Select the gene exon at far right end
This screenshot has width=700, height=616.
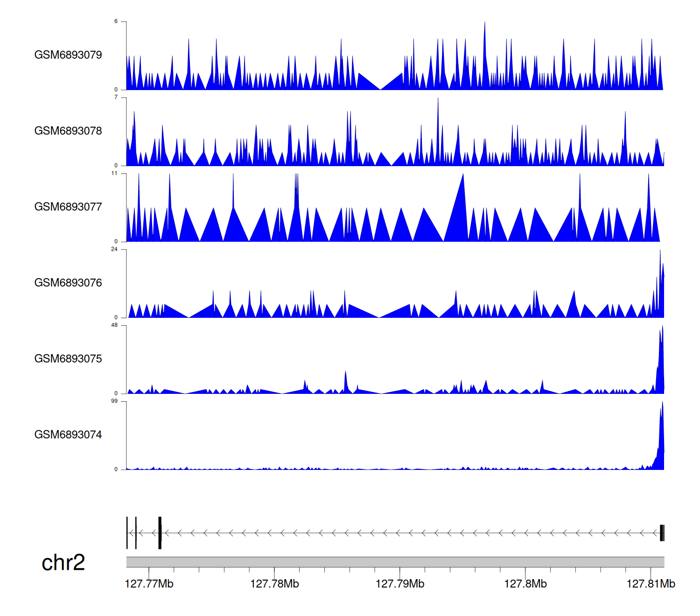[662, 533]
